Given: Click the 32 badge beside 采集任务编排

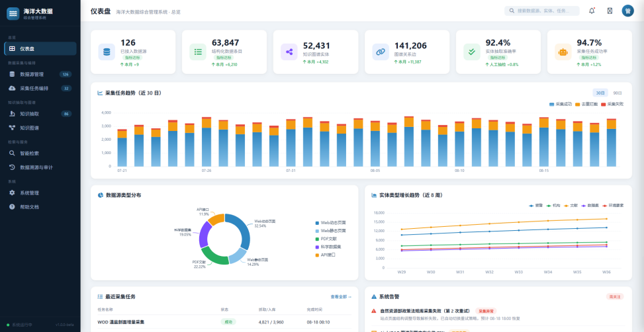Looking at the screenshot, I should click(67, 88).
